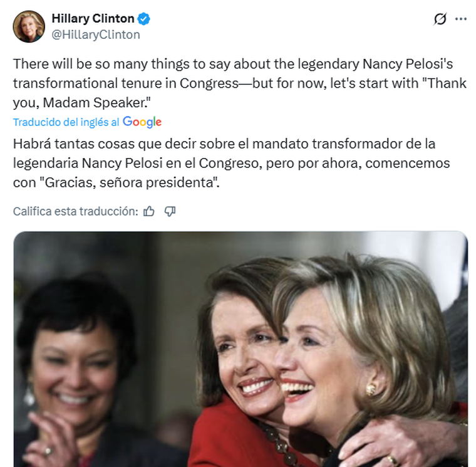Open the Grok explain-post icon

point(440,19)
